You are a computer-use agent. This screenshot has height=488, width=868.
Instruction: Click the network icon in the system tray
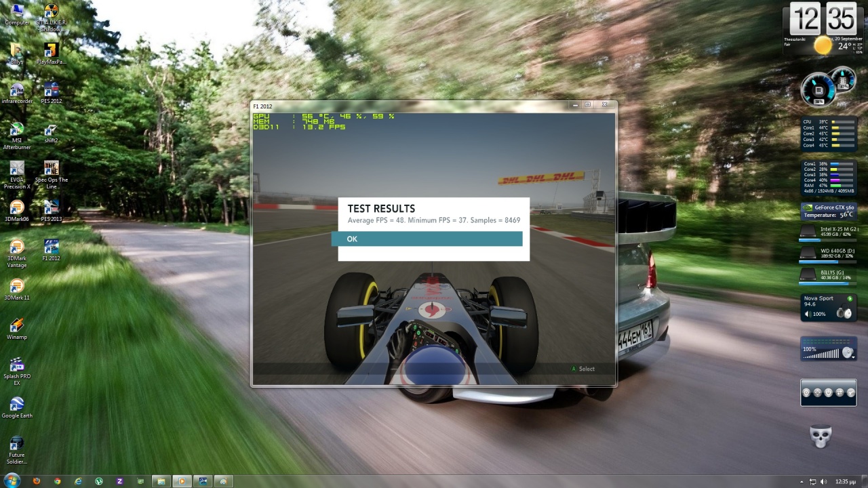[813, 481]
